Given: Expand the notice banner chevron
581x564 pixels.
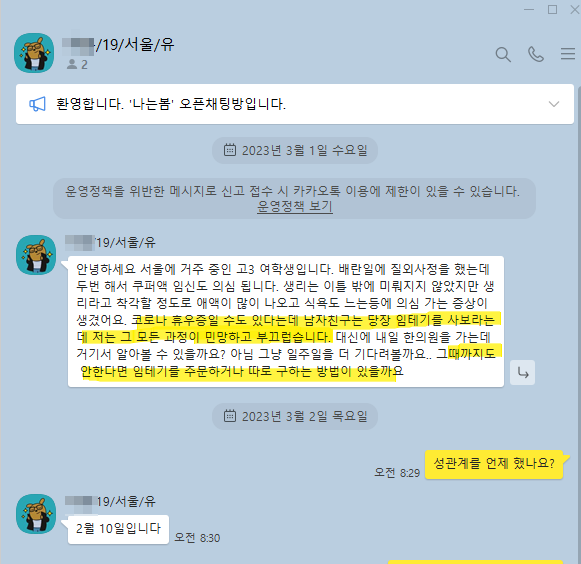Looking at the screenshot, I should tap(554, 104).
